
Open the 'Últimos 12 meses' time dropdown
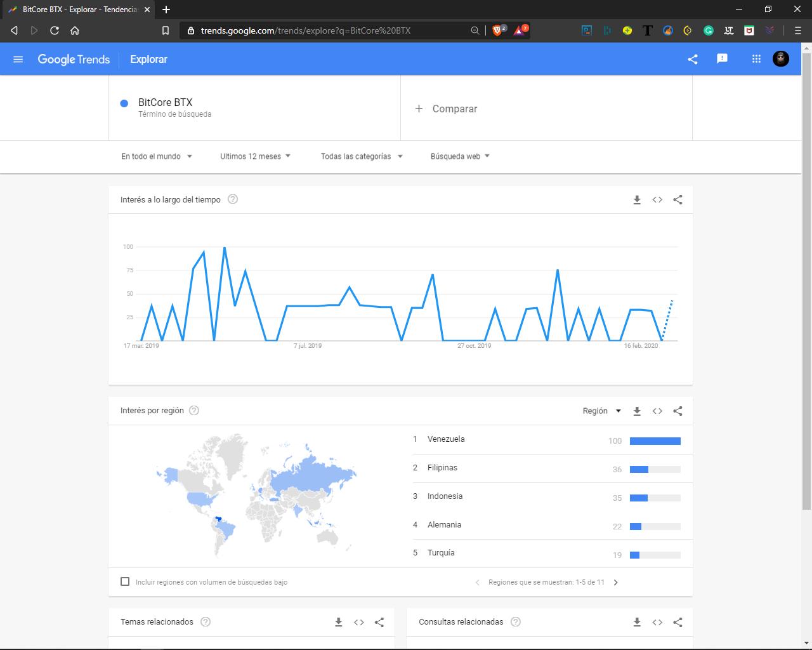[255, 156]
